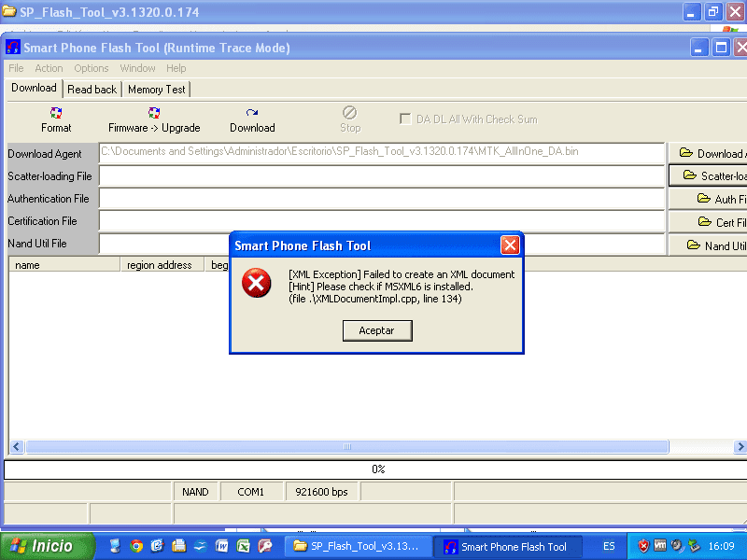
Task: Click the Firmware -> Upgrade icon
Action: point(154,112)
